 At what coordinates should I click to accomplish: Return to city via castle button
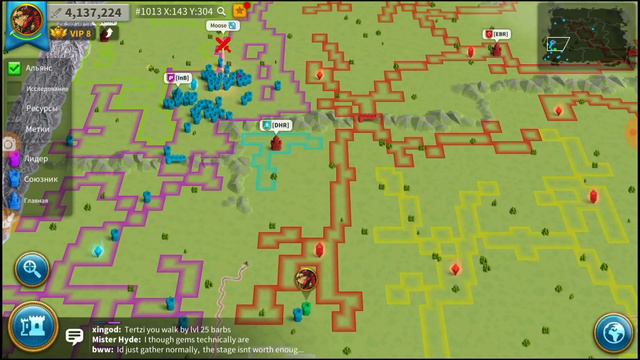point(33,326)
